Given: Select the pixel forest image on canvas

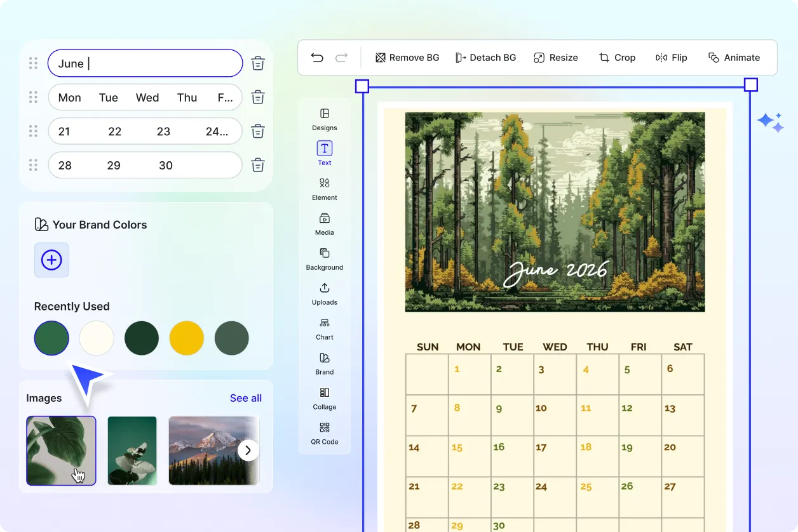Looking at the screenshot, I should pos(555,212).
